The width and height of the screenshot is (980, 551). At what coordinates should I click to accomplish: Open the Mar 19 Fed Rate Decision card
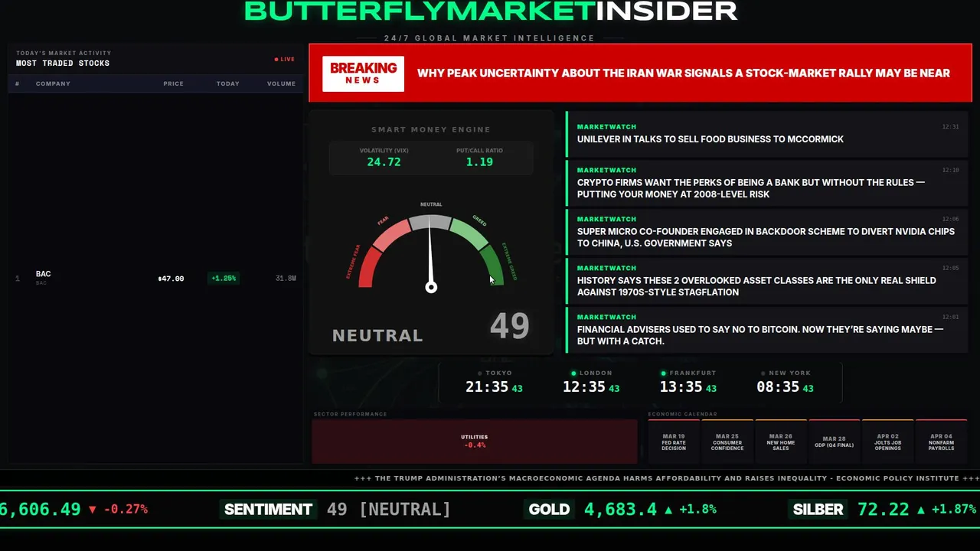coord(674,442)
